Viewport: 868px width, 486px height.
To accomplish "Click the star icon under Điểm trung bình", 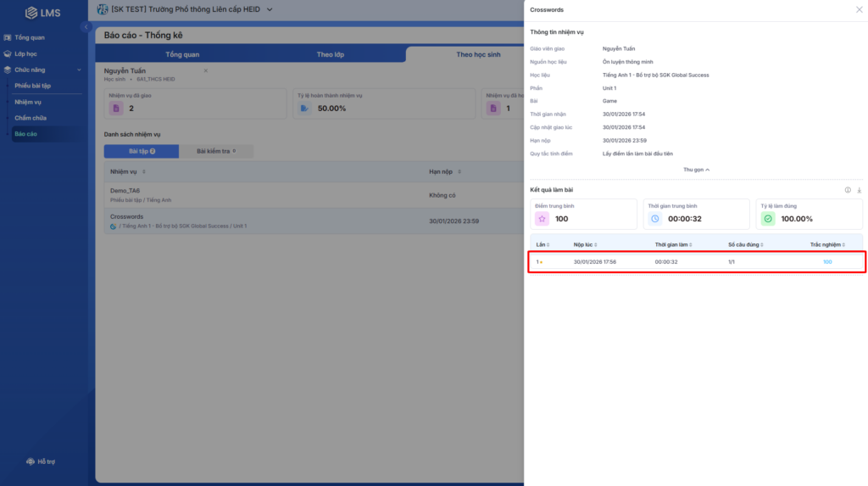I will [541, 219].
